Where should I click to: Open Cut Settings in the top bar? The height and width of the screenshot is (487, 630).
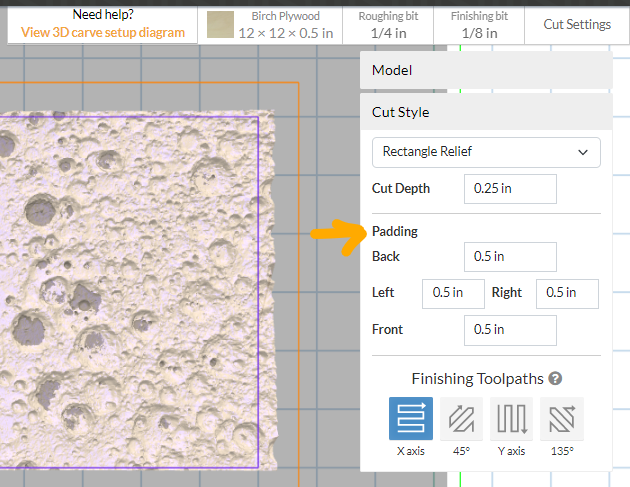click(577, 24)
